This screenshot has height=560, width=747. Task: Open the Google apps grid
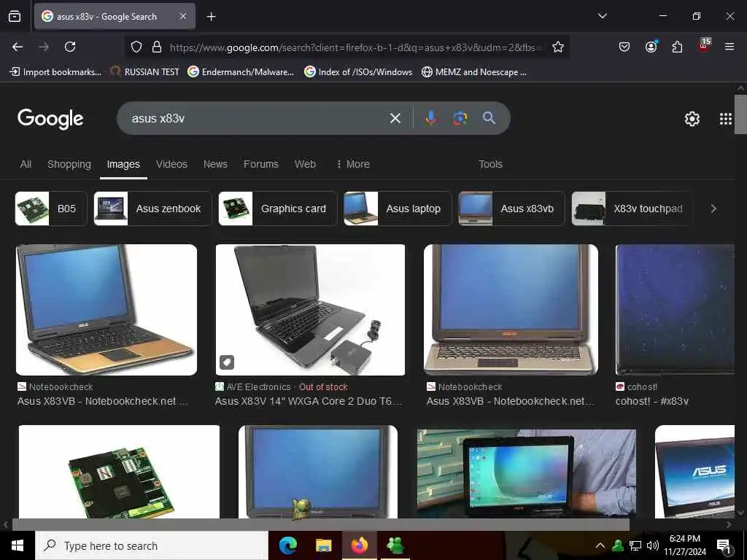(725, 119)
